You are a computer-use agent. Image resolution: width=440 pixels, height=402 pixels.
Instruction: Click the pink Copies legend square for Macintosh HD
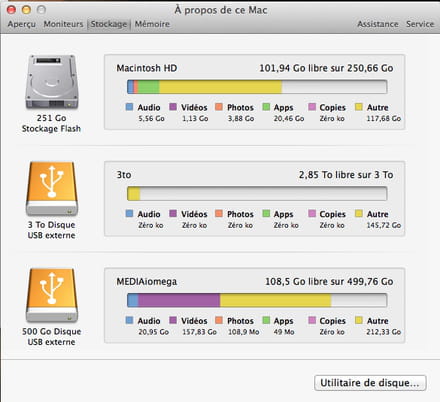pyautogui.click(x=312, y=107)
